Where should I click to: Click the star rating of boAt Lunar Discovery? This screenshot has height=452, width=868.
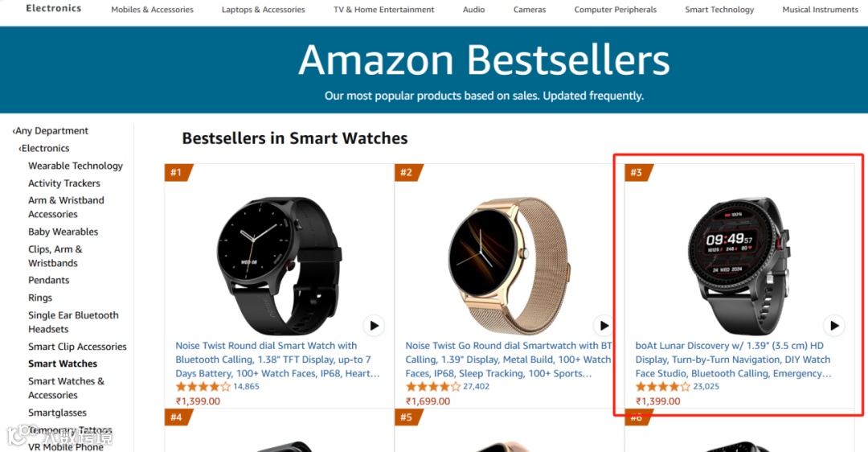point(662,387)
